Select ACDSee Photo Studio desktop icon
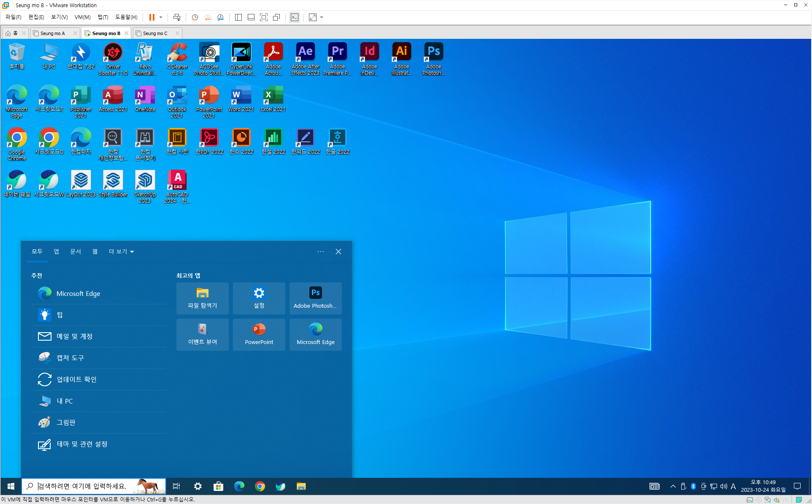This screenshot has width=812, height=504. click(x=209, y=59)
